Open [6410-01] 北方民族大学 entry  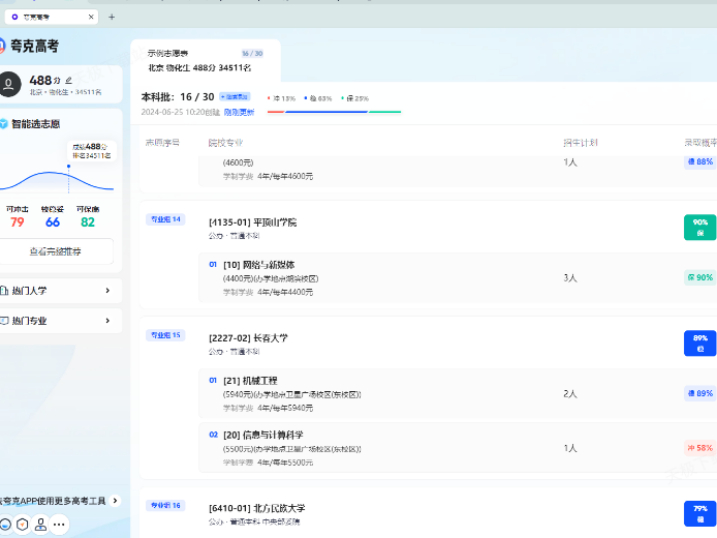click(257, 508)
